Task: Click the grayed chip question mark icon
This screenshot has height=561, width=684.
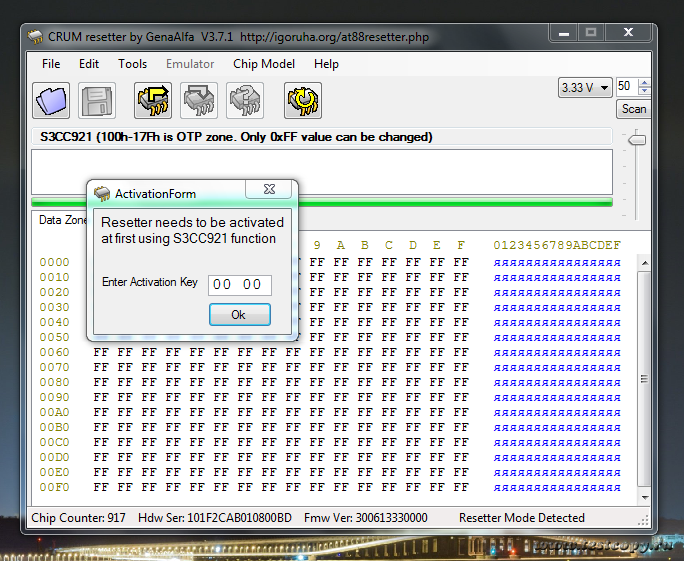Action: [x=245, y=101]
